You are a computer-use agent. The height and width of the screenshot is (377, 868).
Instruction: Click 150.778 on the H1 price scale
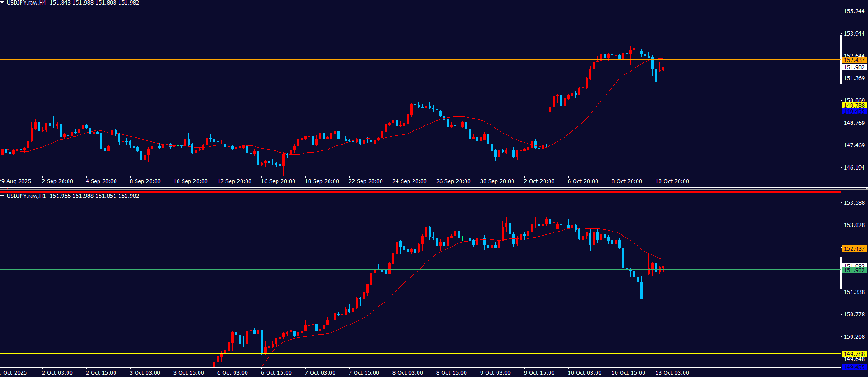click(854, 315)
